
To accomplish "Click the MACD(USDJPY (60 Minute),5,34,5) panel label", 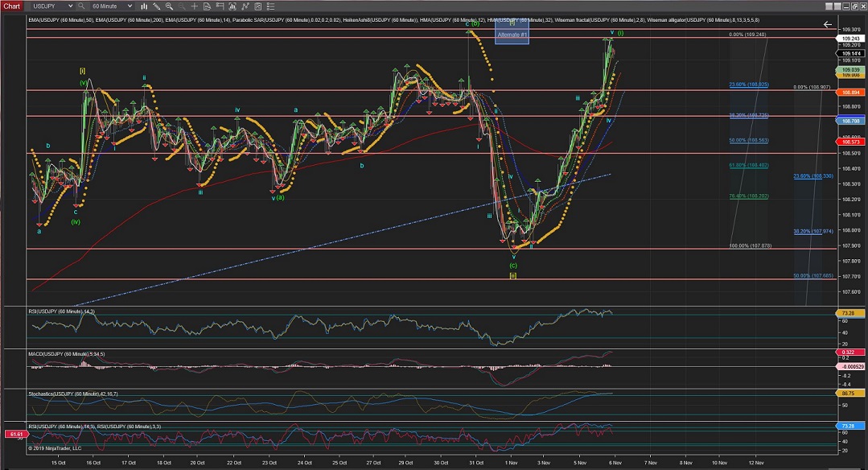I will (67, 354).
